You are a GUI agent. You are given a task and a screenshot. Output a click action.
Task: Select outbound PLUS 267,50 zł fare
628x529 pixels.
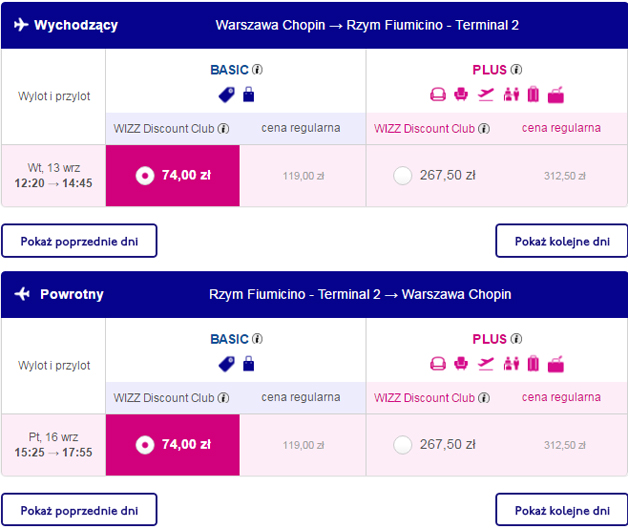pos(403,176)
